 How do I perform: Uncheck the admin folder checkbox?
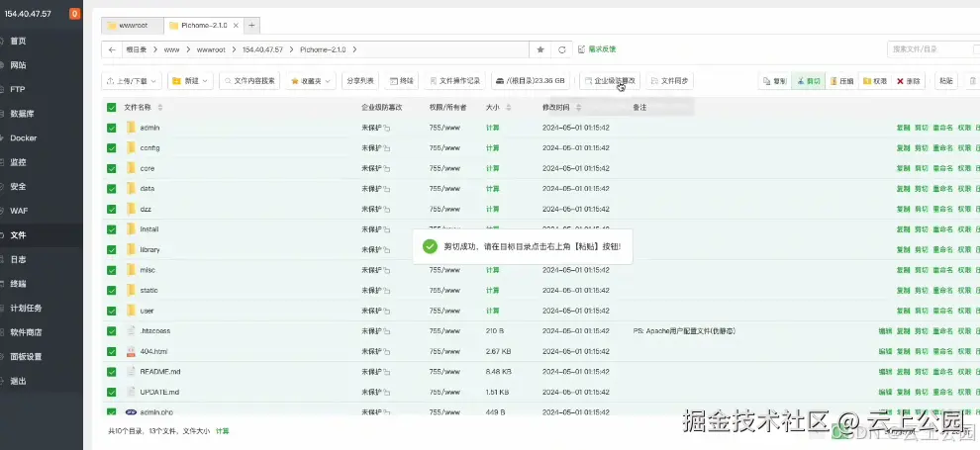[x=111, y=128]
